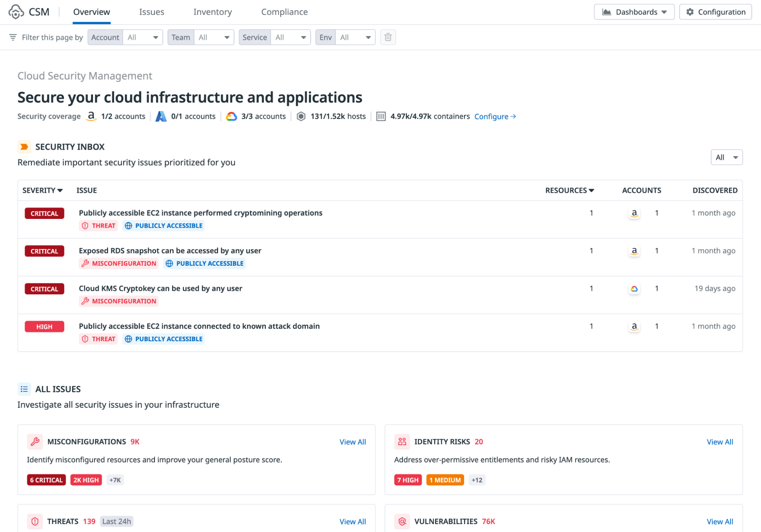
Task: Click the AWS account icon on RDS snapshot issue
Action: [634, 251]
